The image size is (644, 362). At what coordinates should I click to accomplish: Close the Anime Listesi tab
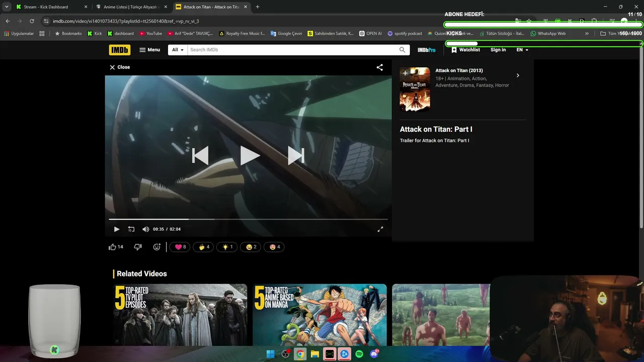pyautogui.click(x=166, y=7)
